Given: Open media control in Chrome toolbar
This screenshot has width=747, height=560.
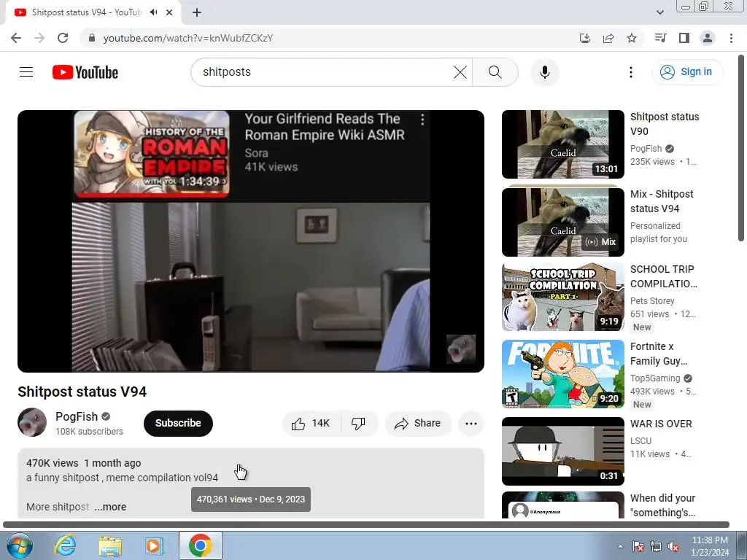Looking at the screenshot, I should point(660,38).
